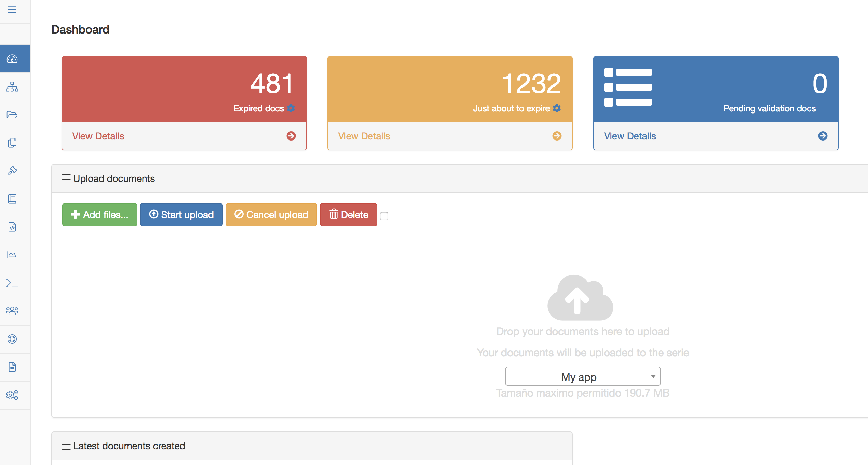Open the organization hierarchy sidebar icon

point(12,87)
